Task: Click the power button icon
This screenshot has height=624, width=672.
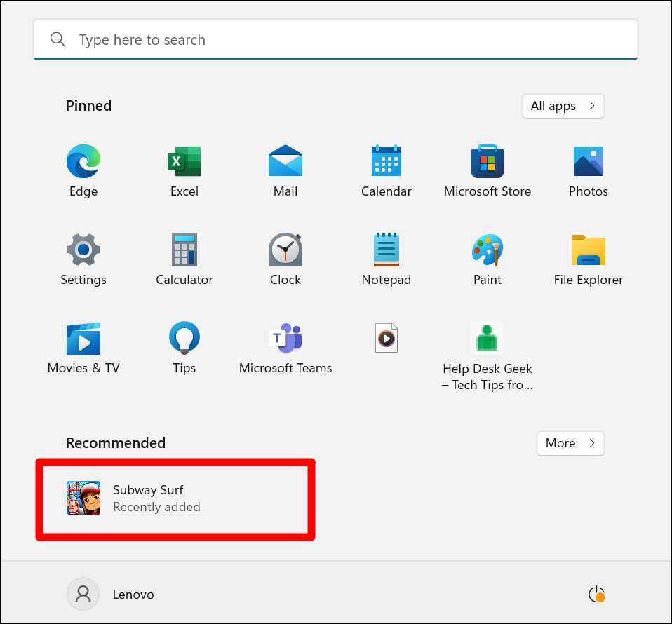Action: (x=596, y=595)
